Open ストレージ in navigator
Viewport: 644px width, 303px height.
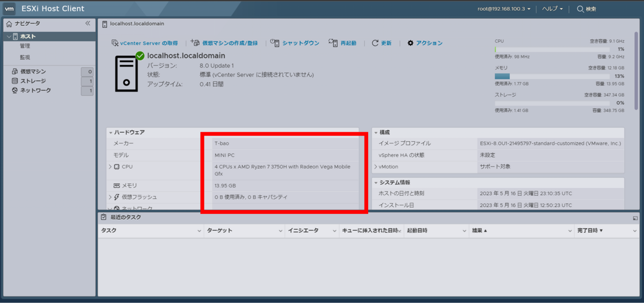point(33,81)
